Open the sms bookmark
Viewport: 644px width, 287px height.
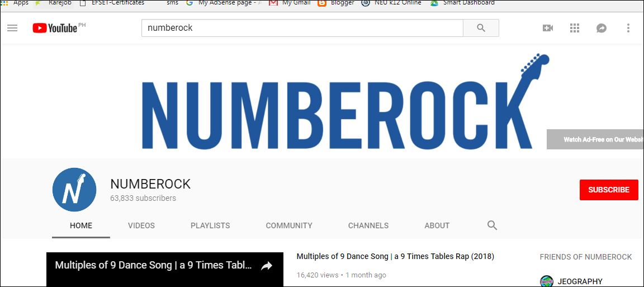coord(173,3)
